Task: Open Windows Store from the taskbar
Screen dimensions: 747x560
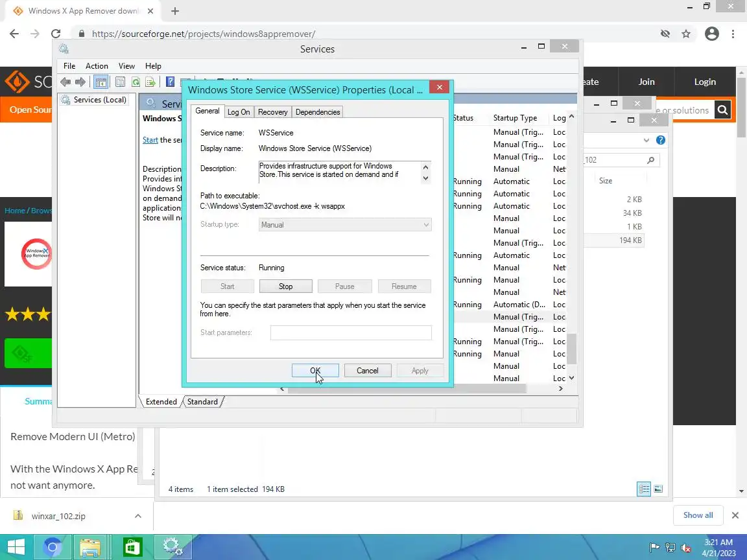Action: click(x=132, y=547)
